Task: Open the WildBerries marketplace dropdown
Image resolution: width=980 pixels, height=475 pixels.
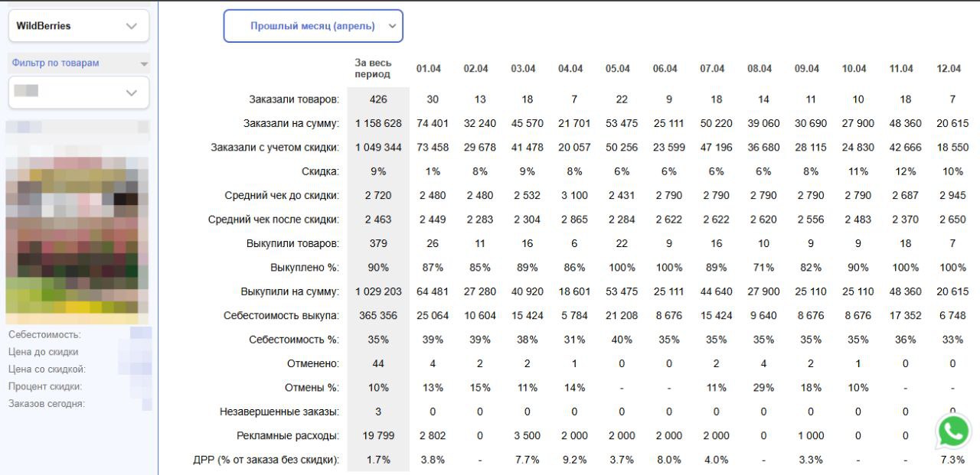Action: (79, 26)
